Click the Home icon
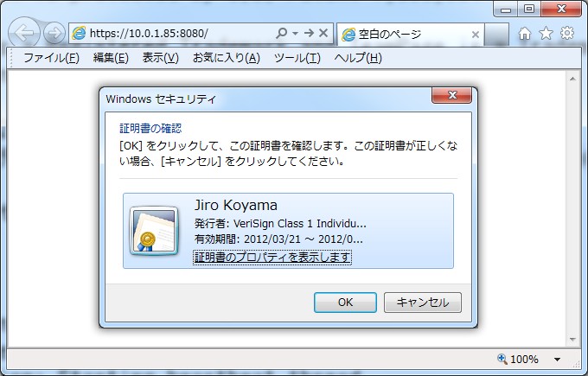 point(525,34)
